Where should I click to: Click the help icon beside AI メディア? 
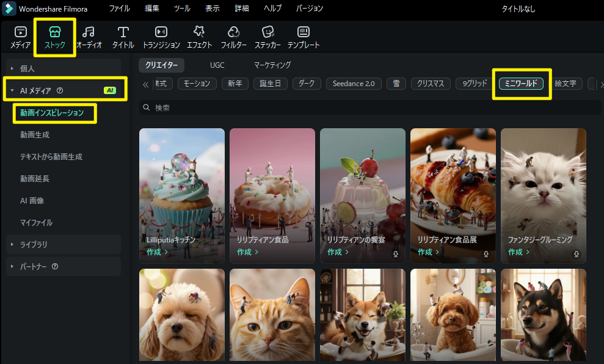[x=60, y=90]
